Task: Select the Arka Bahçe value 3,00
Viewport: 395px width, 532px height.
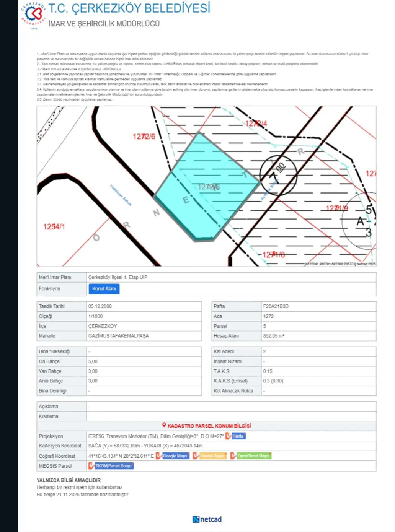Action: click(93, 381)
